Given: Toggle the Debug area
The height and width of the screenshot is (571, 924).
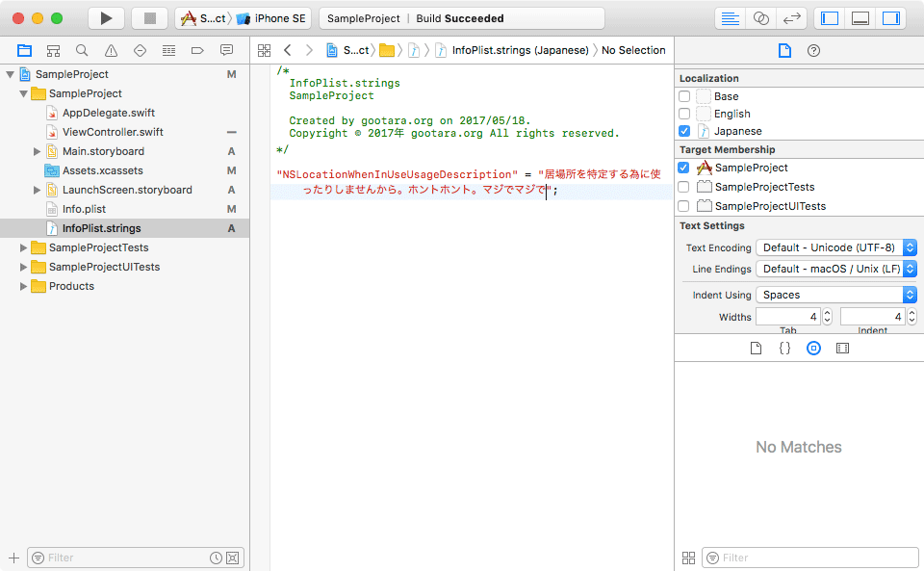Looking at the screenshot, I should pos(860,18).
